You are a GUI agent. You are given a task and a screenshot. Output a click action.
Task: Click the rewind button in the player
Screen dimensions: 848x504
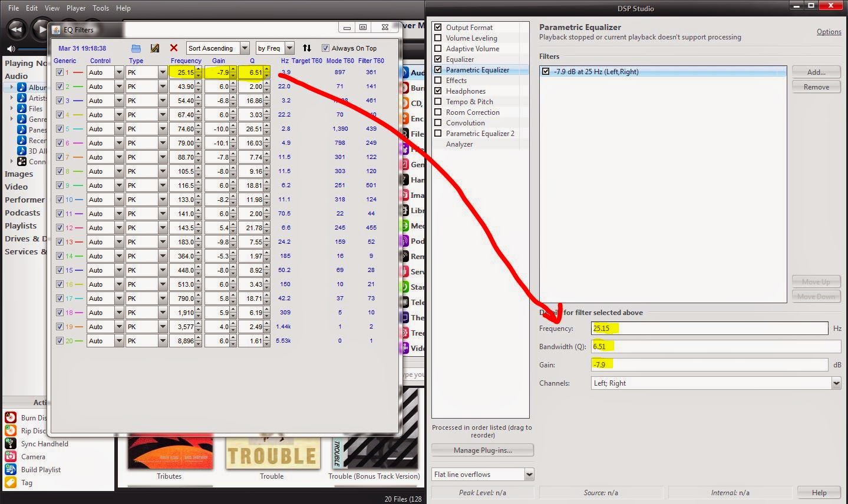[16, 29]
